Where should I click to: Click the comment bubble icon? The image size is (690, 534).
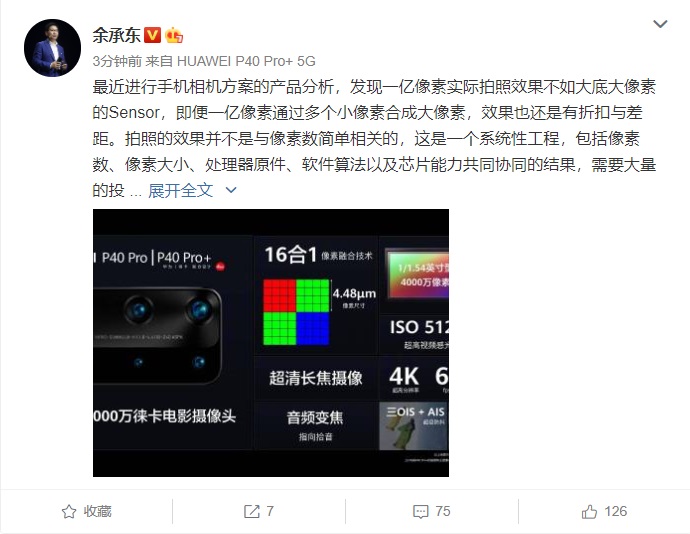(421, 512)
